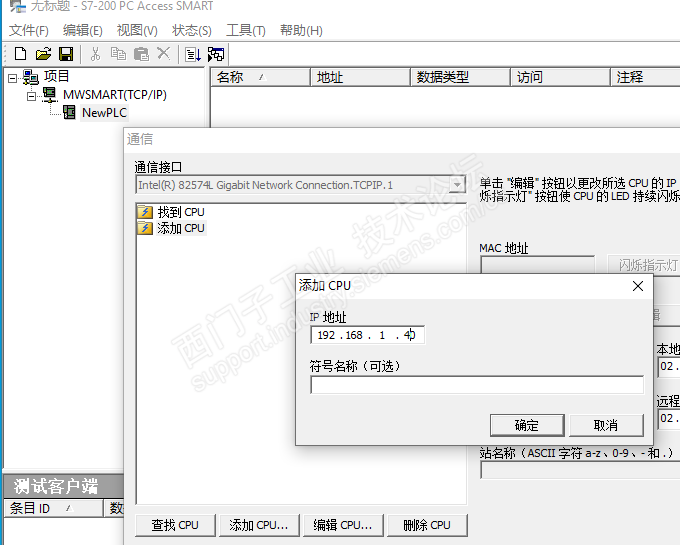680x545 pixels.
Task: Click the Save diskette toolbar icon
Action: coord(66,54)
